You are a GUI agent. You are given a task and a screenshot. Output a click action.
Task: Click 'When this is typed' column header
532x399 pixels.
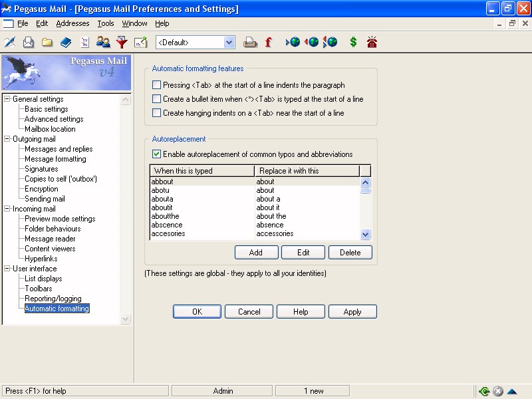click(x=202, y=171)
